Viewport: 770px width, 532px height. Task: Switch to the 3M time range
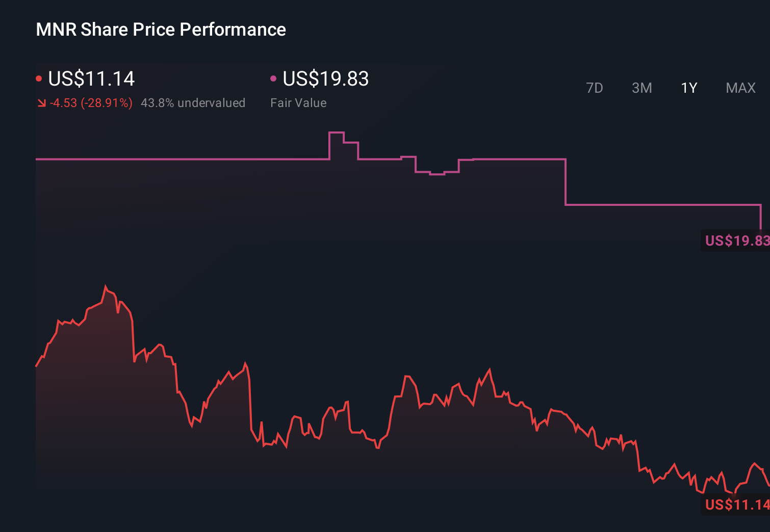tap(641, 88)
